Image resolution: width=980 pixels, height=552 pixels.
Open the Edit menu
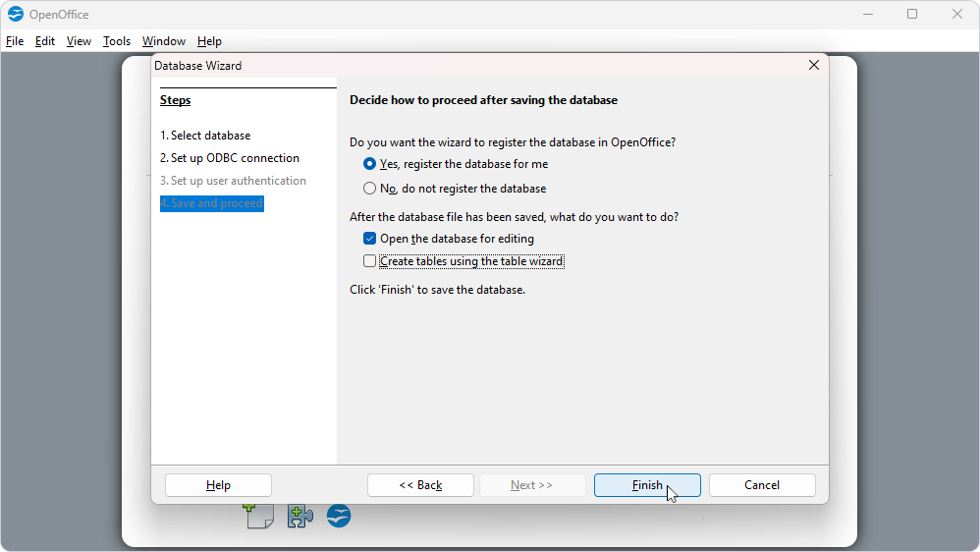[x=45, y=41]
